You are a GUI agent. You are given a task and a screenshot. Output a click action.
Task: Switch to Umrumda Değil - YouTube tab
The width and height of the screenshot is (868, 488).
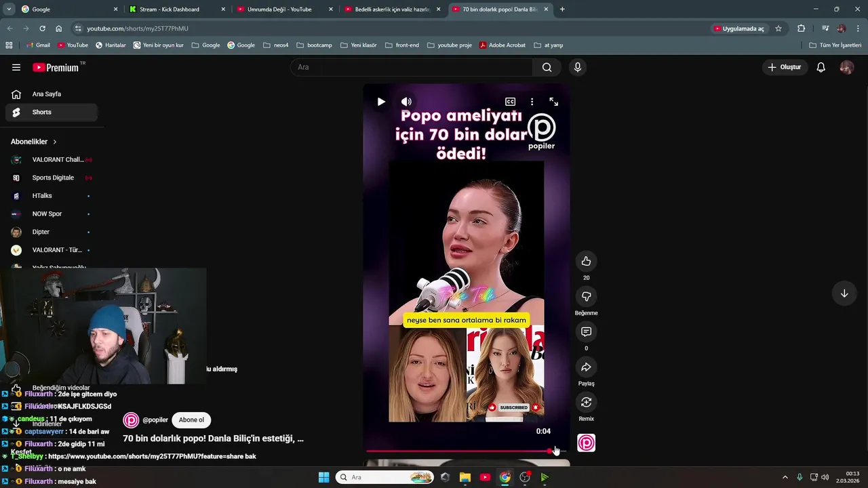tap(285, 9)
